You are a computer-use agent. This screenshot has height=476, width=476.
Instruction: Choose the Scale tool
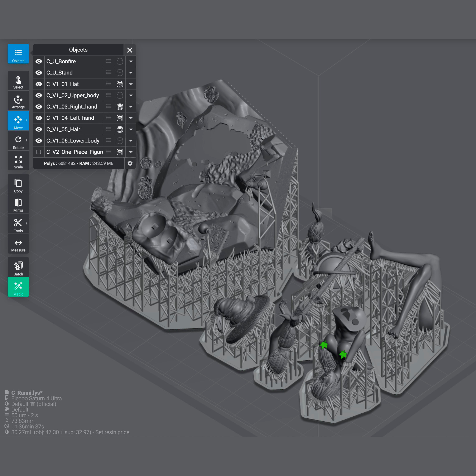18,162
